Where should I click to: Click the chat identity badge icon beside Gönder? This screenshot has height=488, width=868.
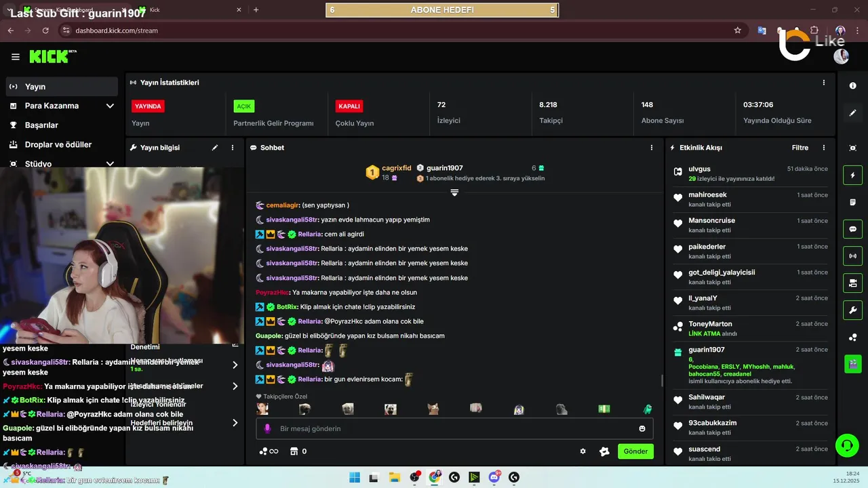pyautogui.click(x=604, y=451)
